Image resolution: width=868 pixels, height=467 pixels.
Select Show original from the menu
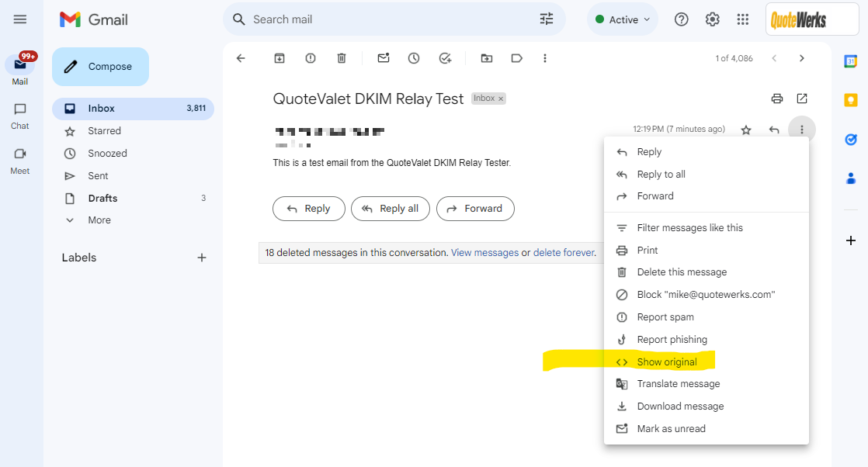pyautogui.click(x=666, y=362)
